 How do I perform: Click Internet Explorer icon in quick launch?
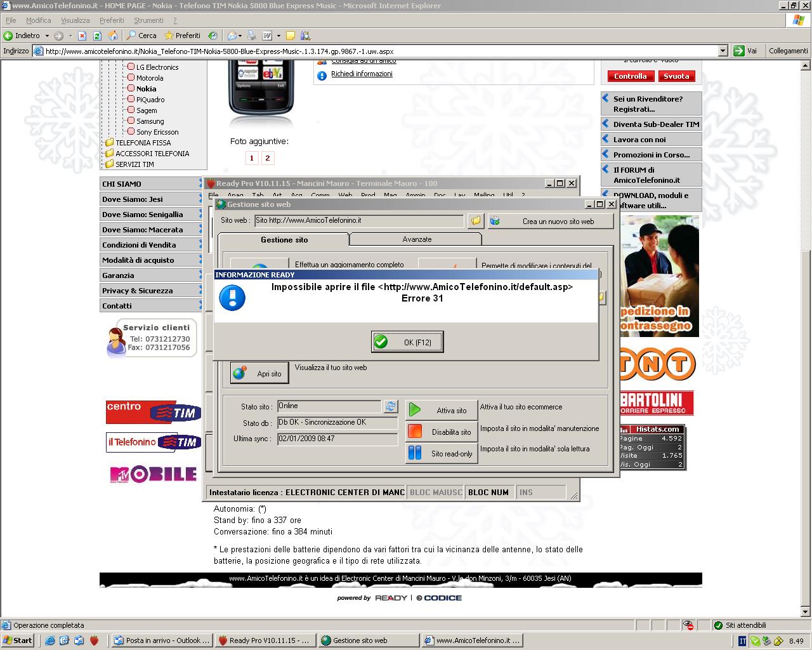(x=50, y=640)
